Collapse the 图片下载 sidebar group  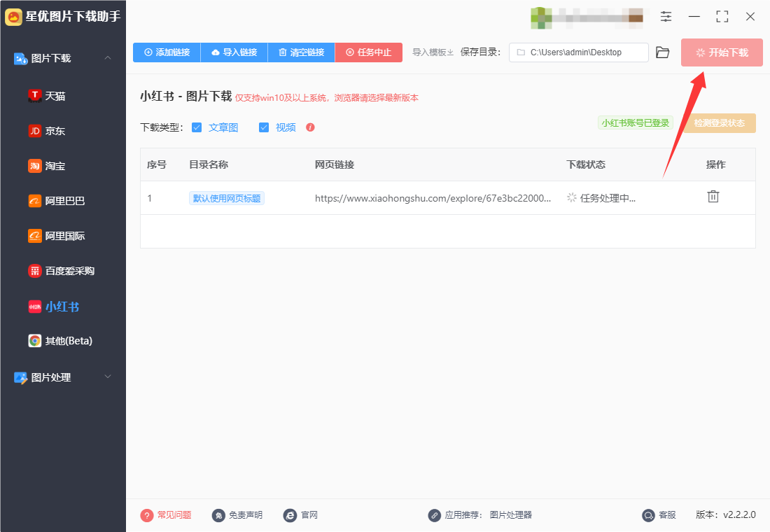coord(108,58)
